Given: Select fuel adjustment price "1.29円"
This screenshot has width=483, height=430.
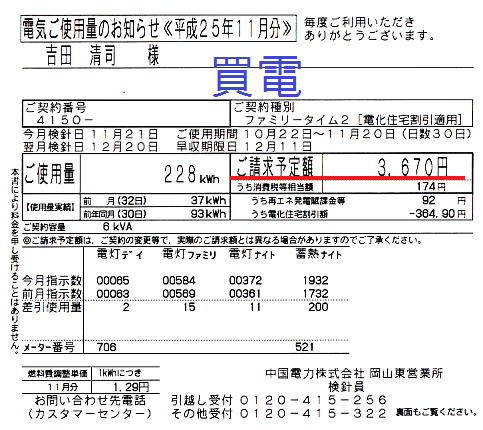Looking at the screenshot, I should (x=131, y=387).
